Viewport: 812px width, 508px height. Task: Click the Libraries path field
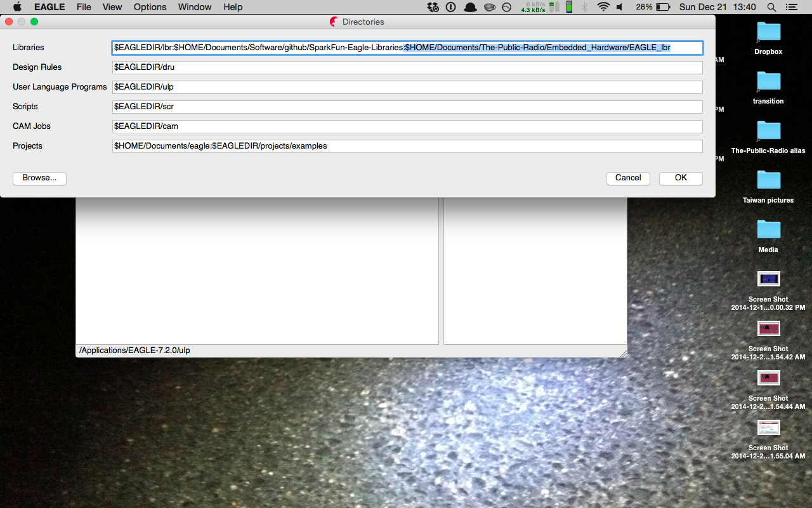coord(407,48)
